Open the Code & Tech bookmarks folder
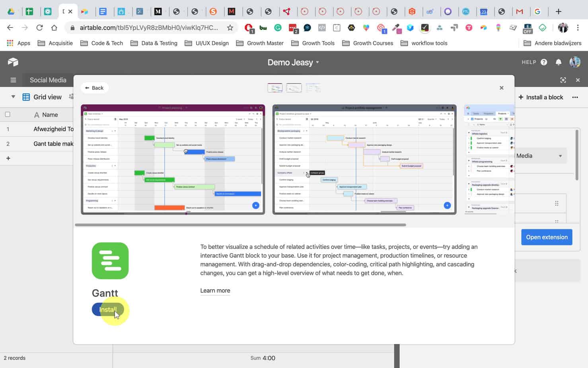The height and width of the screenshot is (368, 588). [101, 43]
